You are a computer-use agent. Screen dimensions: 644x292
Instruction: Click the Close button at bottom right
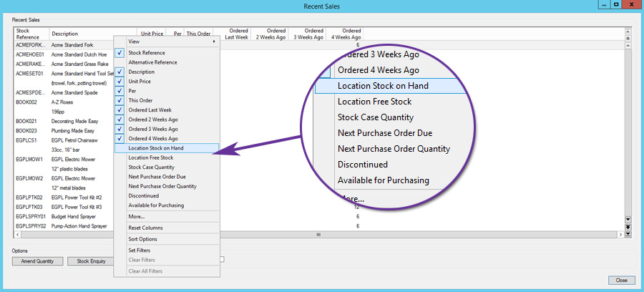click(x=621, y=280)
